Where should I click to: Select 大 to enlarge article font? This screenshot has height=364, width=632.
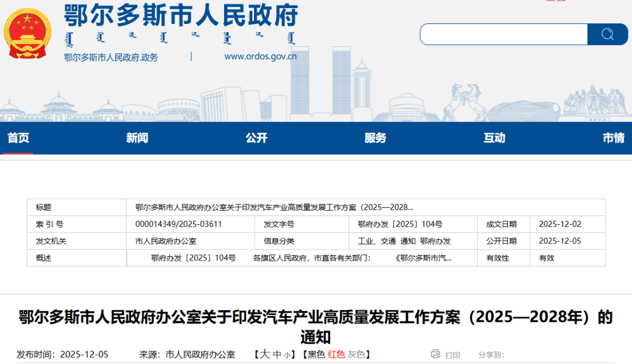pos(265,354)
